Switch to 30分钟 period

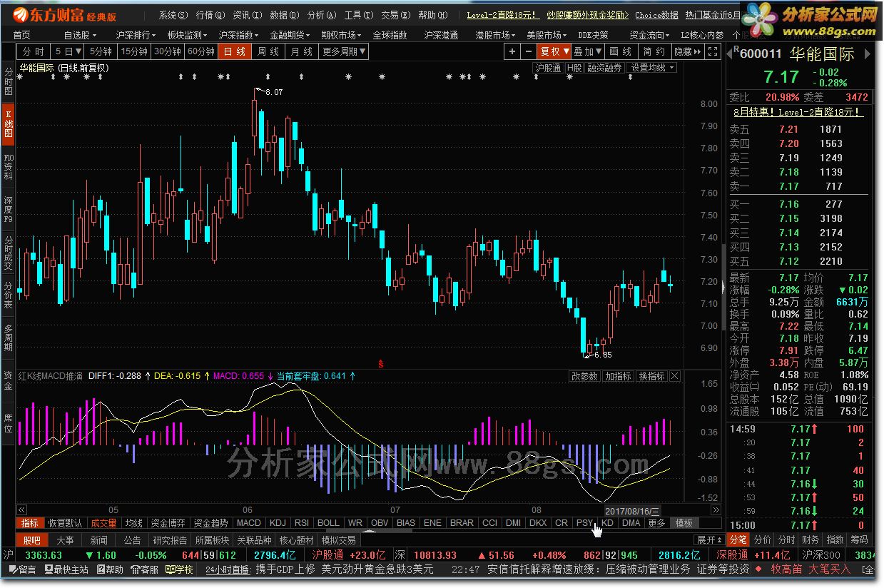168,51
